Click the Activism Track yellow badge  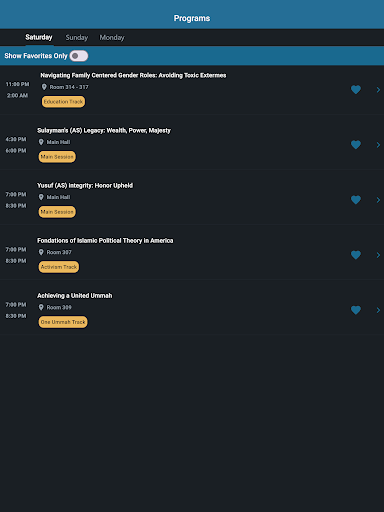(x=59, y=267)
